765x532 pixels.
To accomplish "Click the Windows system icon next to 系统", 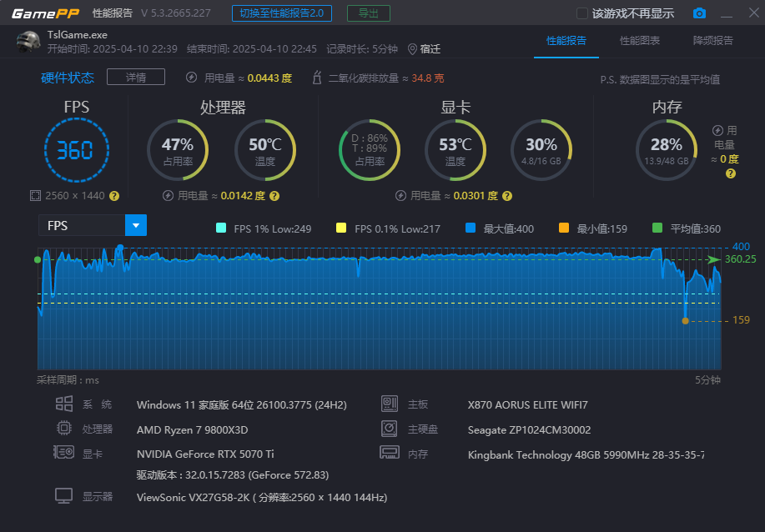I will (64, 404).
